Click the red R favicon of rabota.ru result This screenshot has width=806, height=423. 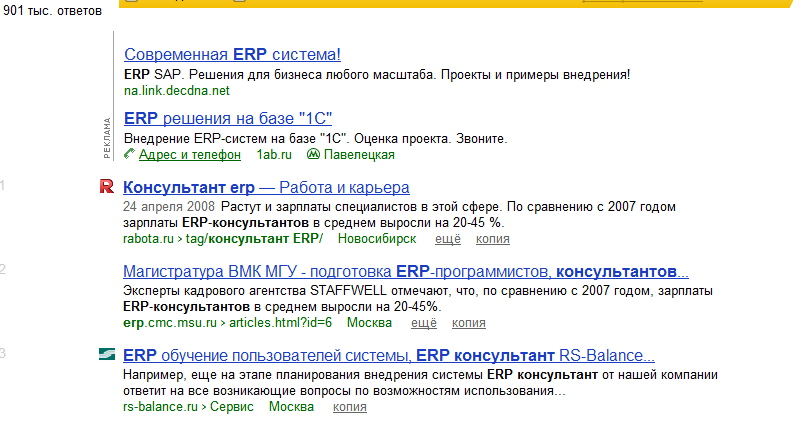(106, 186)
